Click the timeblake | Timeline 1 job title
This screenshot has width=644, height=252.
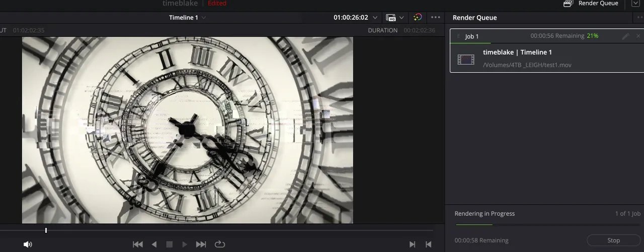coord(517,52)
